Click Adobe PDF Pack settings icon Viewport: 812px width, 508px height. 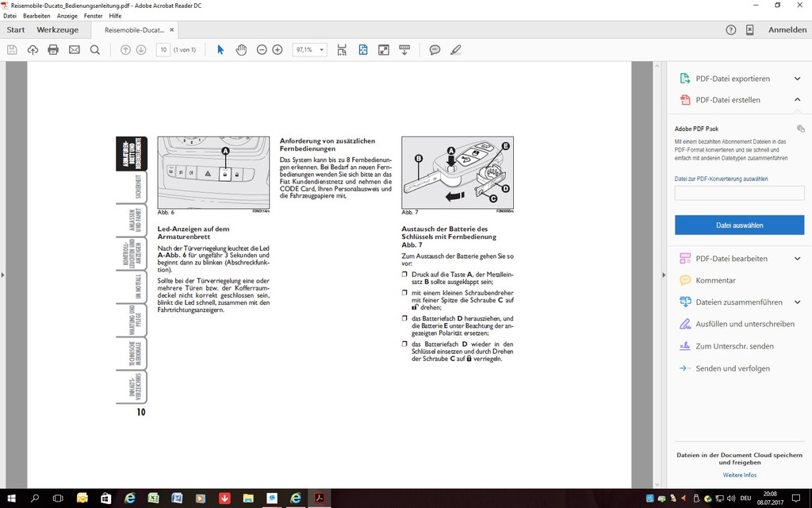click(x=801, y=129)
